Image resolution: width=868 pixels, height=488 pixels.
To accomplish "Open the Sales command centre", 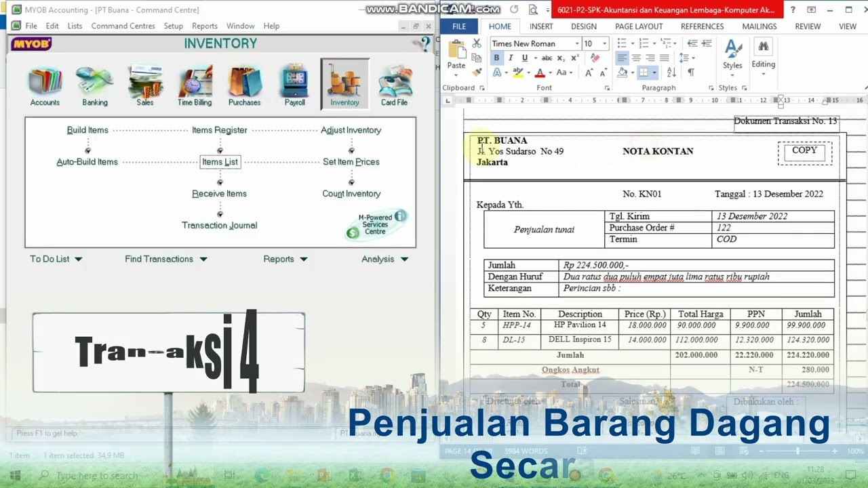I will click(145, 85).
